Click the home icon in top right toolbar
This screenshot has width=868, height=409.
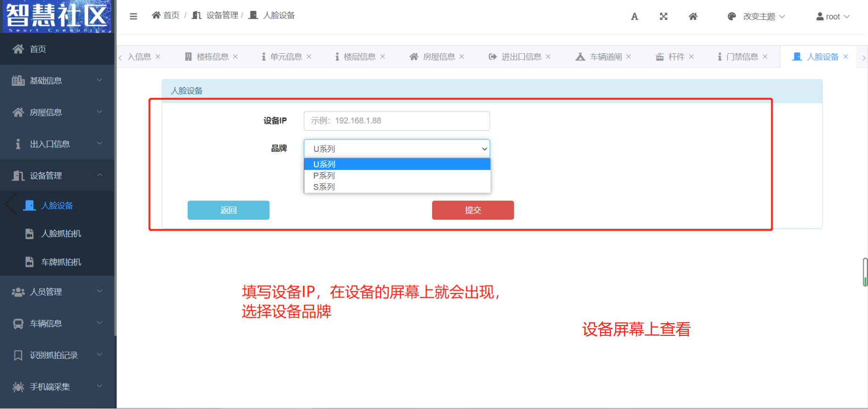pos(693,17)
